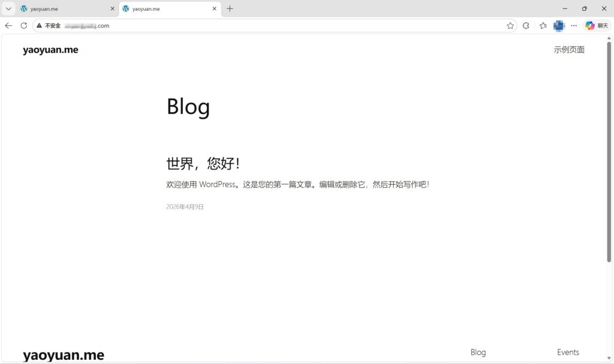The image size is (614, 364).
Task: Click the yaoyuan.me site title header
Action: click(x=50, y=50)
